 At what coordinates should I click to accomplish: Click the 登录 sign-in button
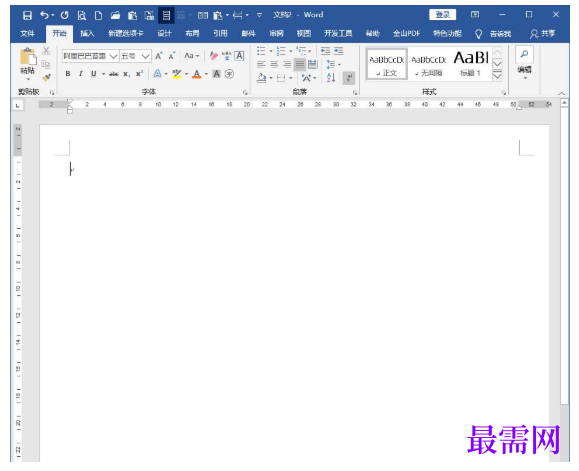(x=442, y=15)
